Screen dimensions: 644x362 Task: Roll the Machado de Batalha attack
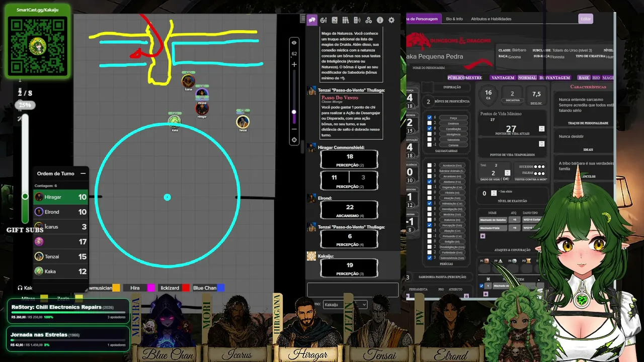pyautogui.click(x=493, y=220)
